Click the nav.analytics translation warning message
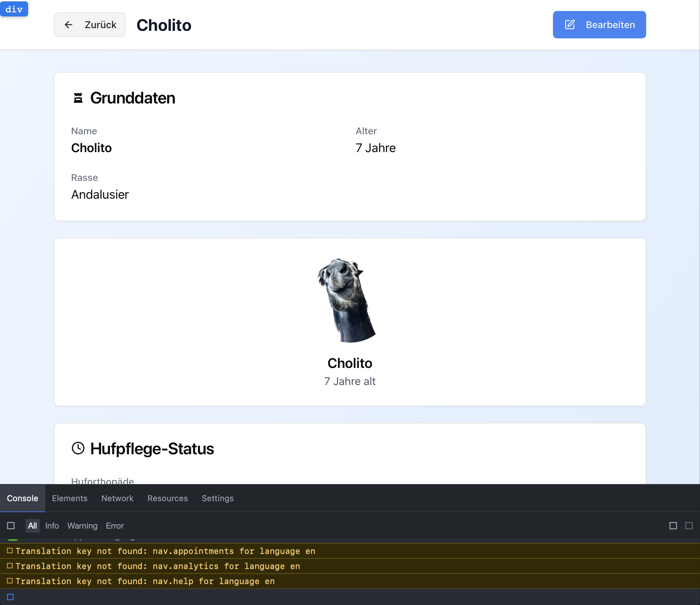The height and width of the screenshot is (605, 700). [x=158, y=566]
